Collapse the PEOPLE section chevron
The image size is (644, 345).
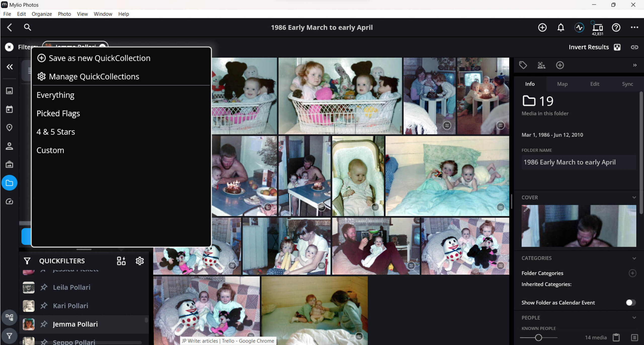coord(634,318)
